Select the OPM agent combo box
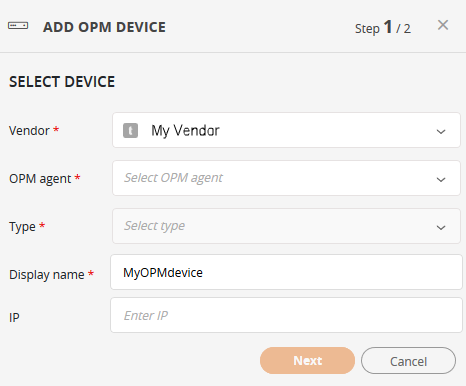The image size is (466, 386). [x=286, y=178]
